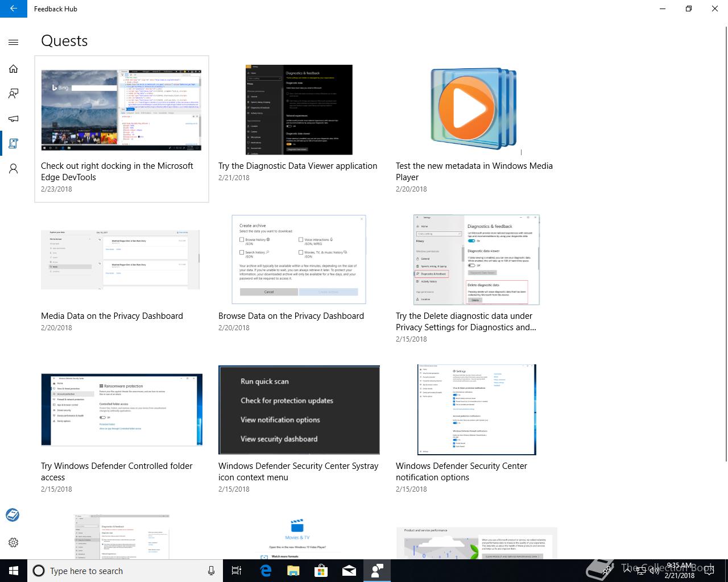728x582 pixels.
Task: Click the taskbar search box
Action: [x=125, y=571]
